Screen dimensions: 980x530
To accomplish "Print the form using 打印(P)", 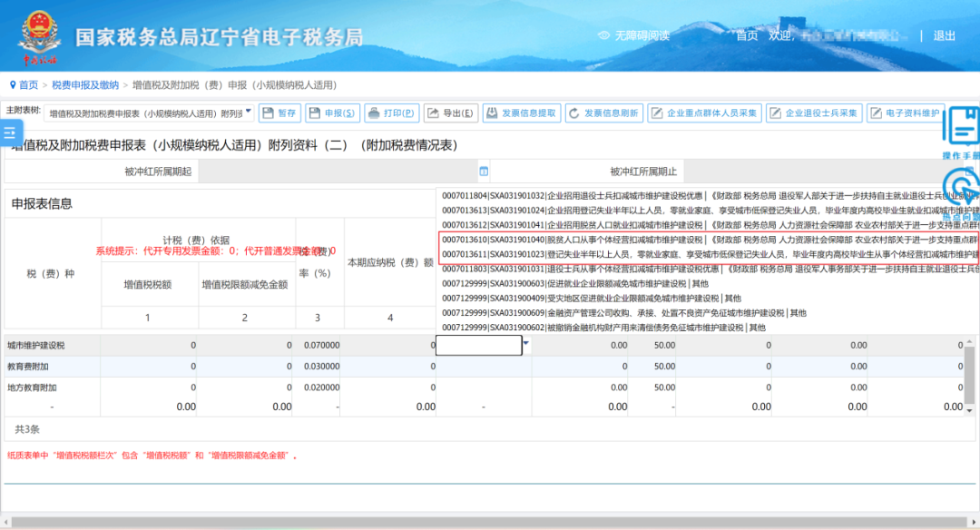I will (x=391, y=113).
